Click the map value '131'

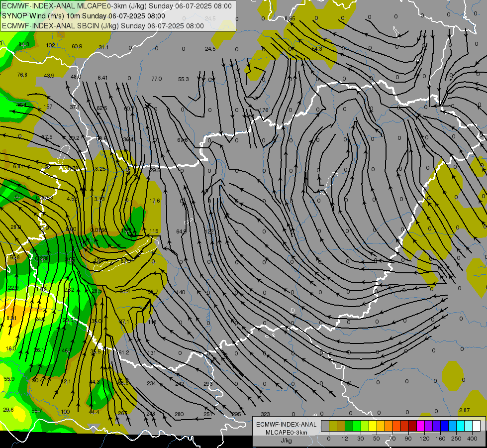click(x=152, y=353)
